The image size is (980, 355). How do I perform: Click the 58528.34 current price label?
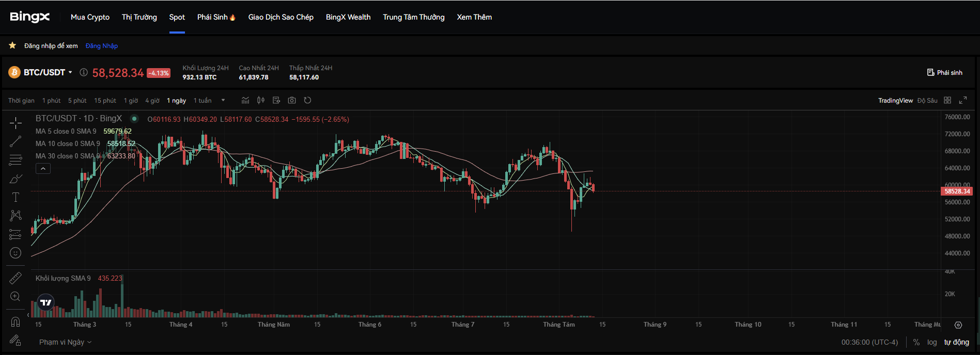[957, 191]
